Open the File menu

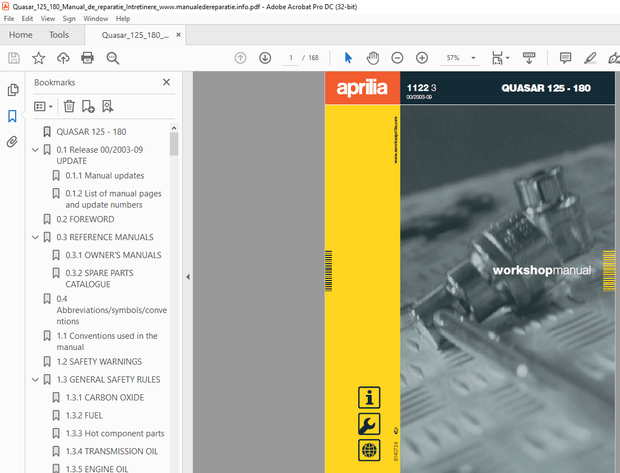click(x=9, y=19)
